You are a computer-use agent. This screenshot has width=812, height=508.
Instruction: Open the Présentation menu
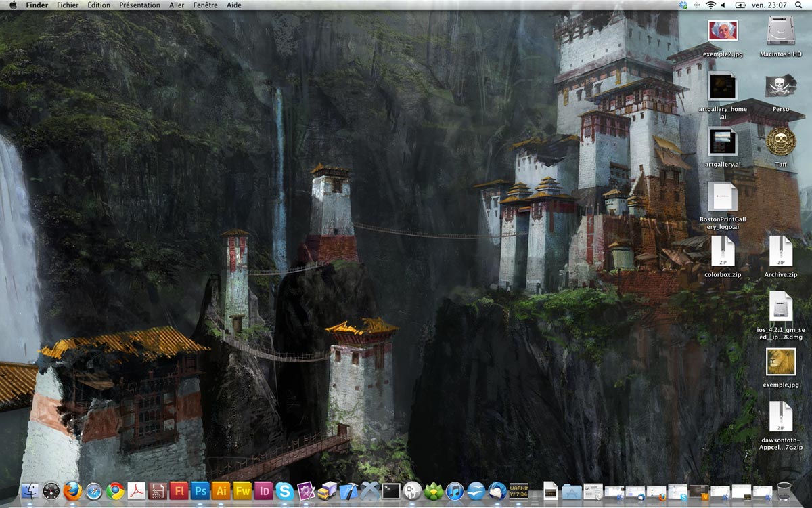(x=139, y=5)
